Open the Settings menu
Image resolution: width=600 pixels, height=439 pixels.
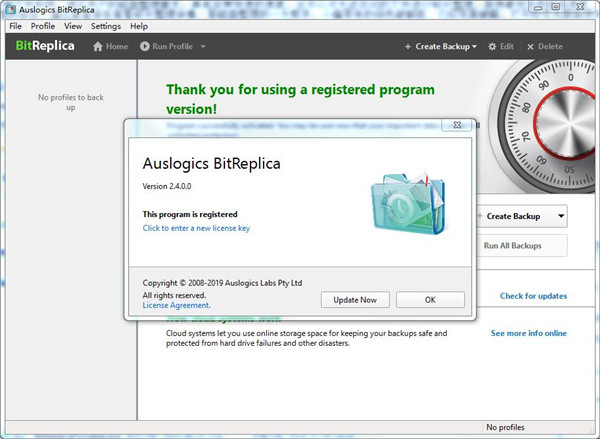coord(106,26)
